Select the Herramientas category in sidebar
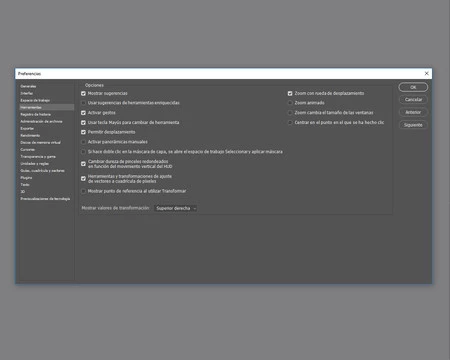Screen dimensions: 450x360 46,107
